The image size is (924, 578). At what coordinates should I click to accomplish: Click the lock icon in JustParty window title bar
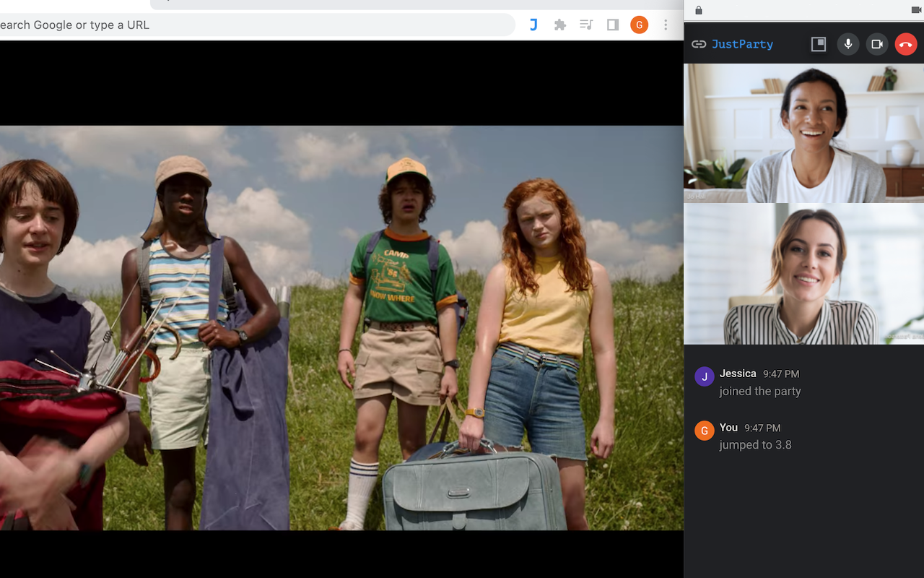pyautogui.click(x=698, y=10)
